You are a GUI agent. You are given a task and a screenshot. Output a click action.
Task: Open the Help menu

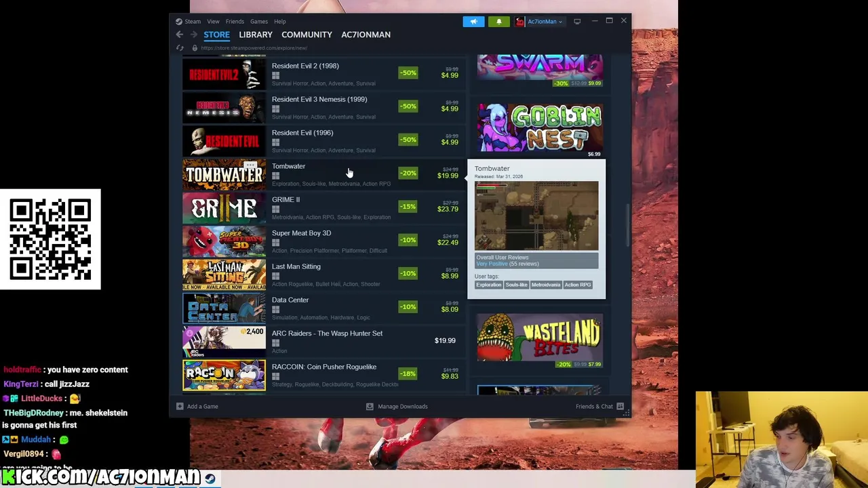(280, 21)
